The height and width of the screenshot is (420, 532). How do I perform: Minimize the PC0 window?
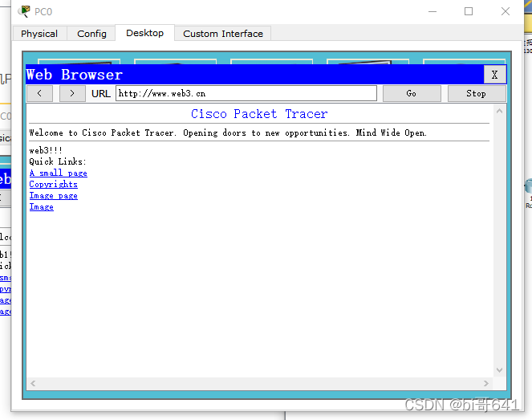pyautogui.click(x=433, y=11)
